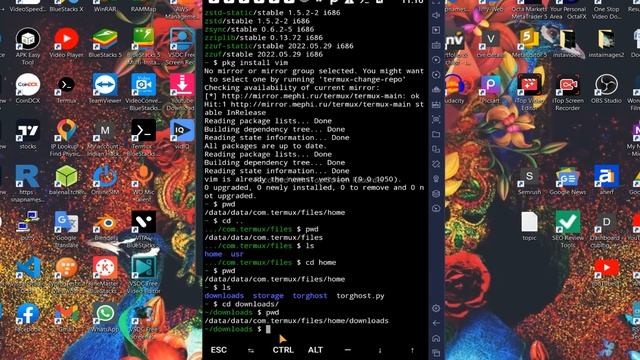The width and height of the screenshot is (640, 360).
Task: Open the topic file on desktop
Action: [529, 226]
